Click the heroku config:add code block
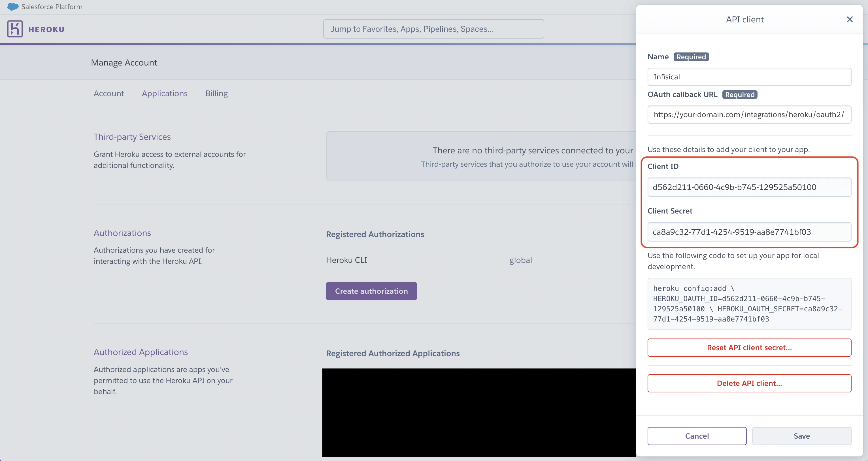The width and height of the screenshot is (868, 461). pyautogui.click(x=749, y=304)
